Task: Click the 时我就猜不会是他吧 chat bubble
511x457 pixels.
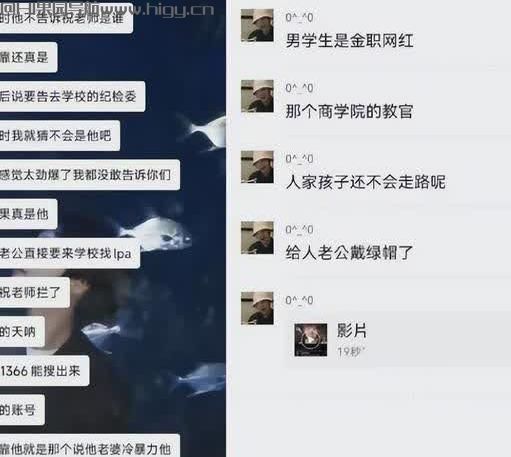Action: click(60, 136)
